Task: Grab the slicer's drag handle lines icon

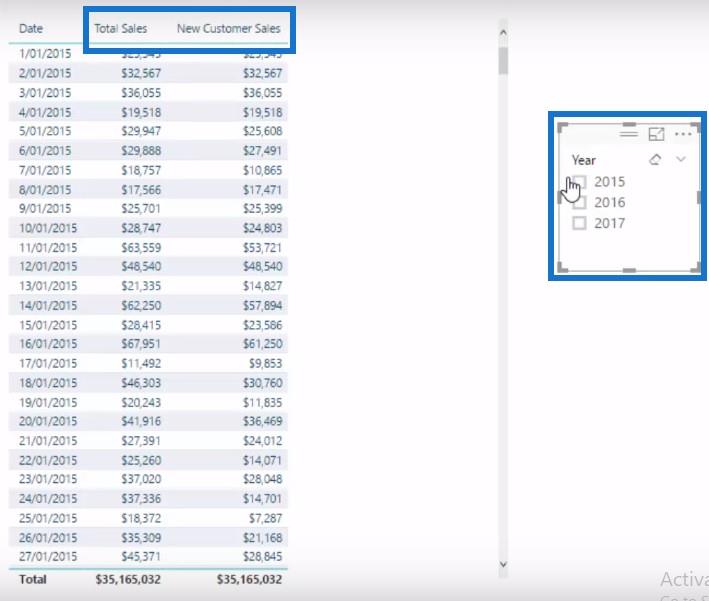Action: click(x=629, y=133)
